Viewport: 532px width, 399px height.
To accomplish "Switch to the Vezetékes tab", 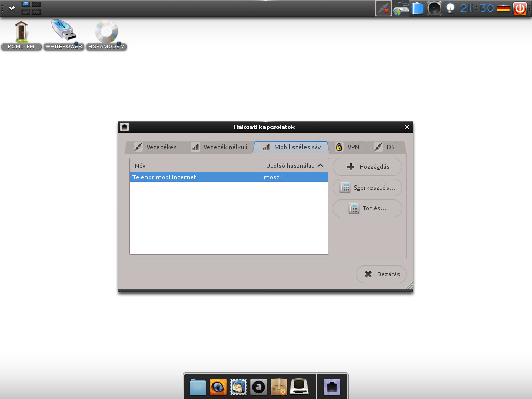I will (x=155, y=147).
